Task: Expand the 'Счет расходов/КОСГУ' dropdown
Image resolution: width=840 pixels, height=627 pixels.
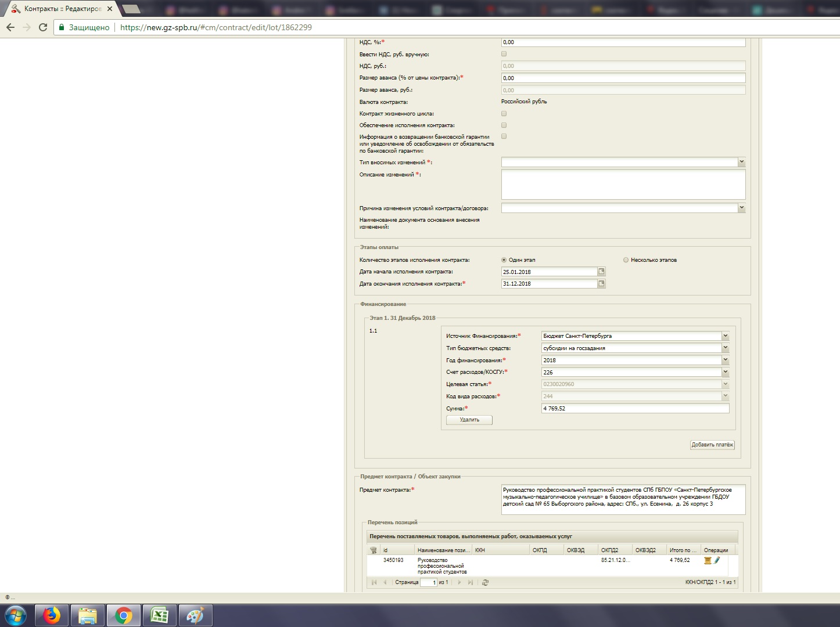Action: pos(726,372)
